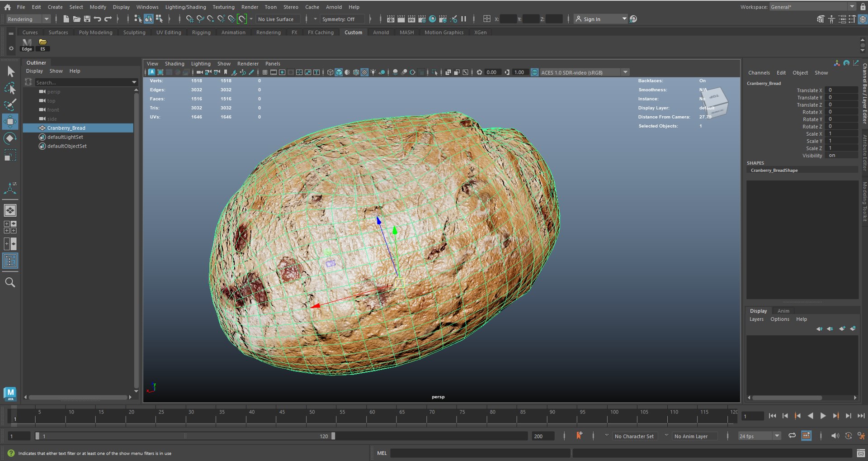Image resolution: width=868 pixels, height=461 pixels.
Task: Click Options in the Layer Editor
Action: [780, 319]
